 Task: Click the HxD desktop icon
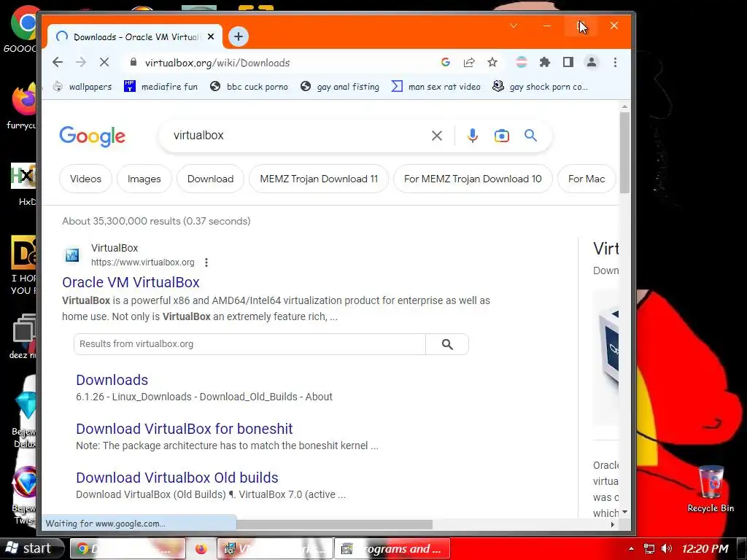pyautogui.click(x=24, y=184)
